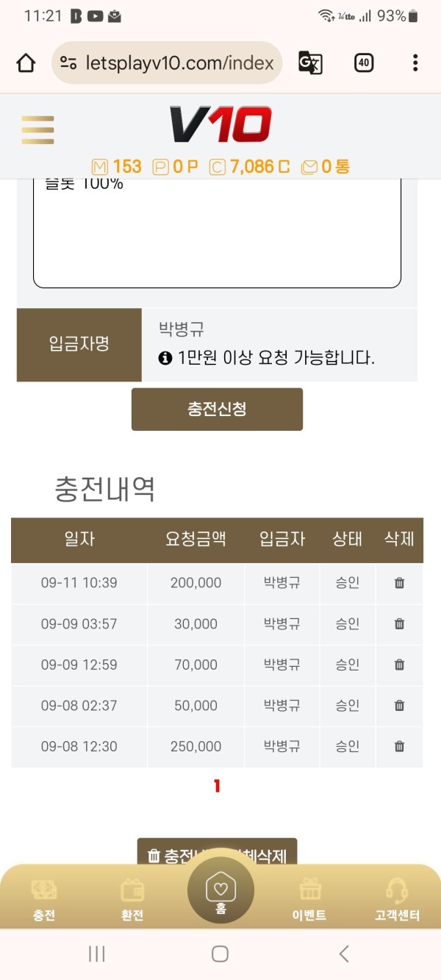Open the gold hamburger menu
The height and width of the screenshot is (980, 441).
point(37,130)
